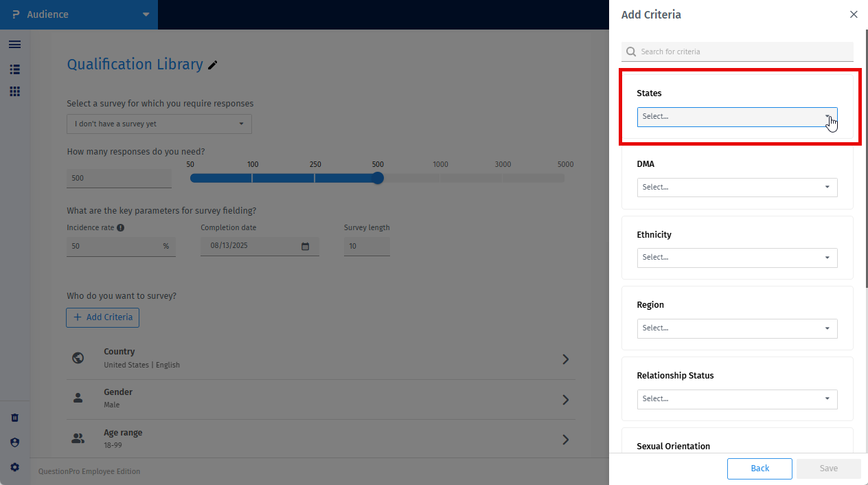Image resolution: width=868 pixels, height=485 pixels.
Task: Open the completion date calendar icon
Action: point(306,246)
